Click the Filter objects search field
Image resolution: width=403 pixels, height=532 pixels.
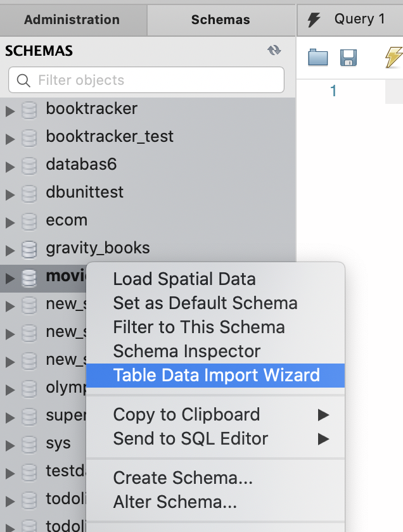pyautogui.click(x=146, y=80)
